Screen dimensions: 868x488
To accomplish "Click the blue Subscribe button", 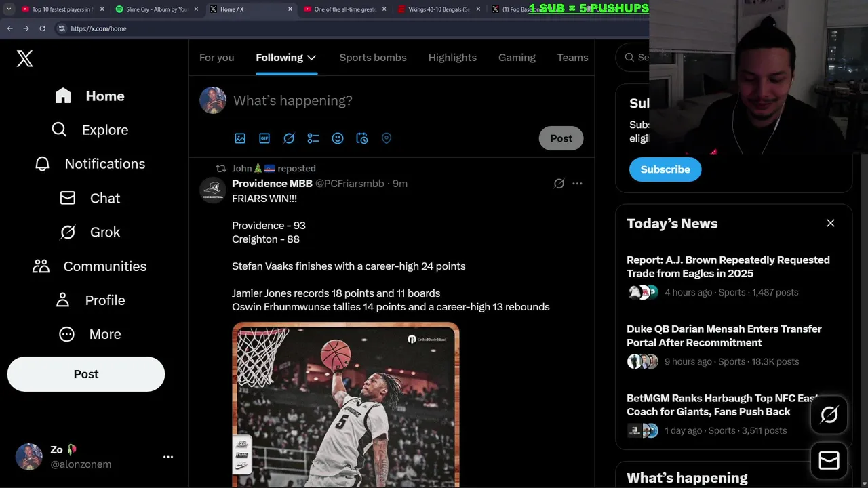I will (665, 169).
